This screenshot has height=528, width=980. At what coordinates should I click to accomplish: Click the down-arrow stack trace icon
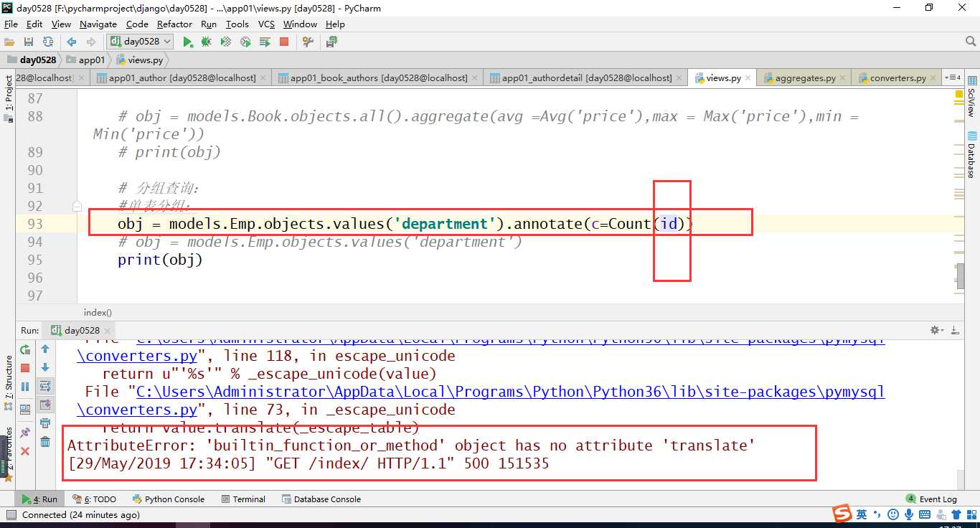45,368
